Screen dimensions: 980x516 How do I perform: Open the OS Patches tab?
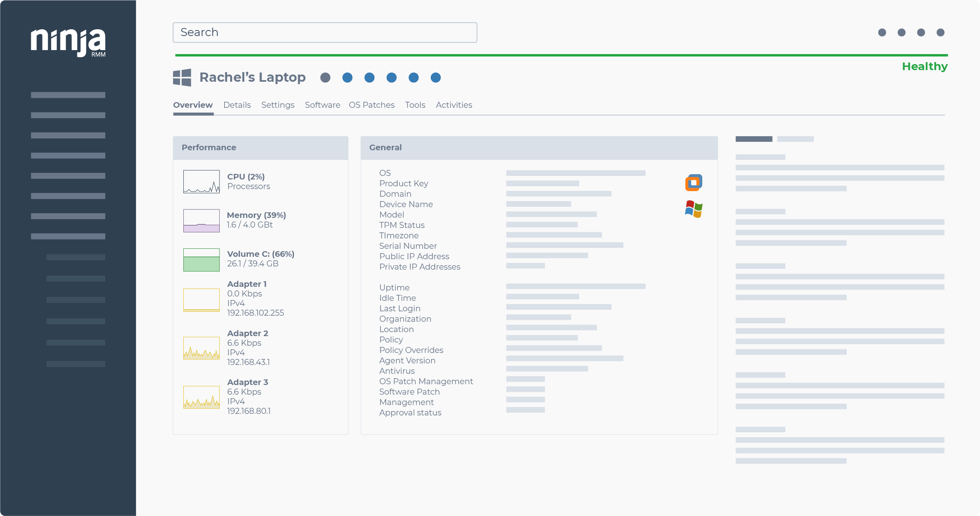click(x=372, y=105)
